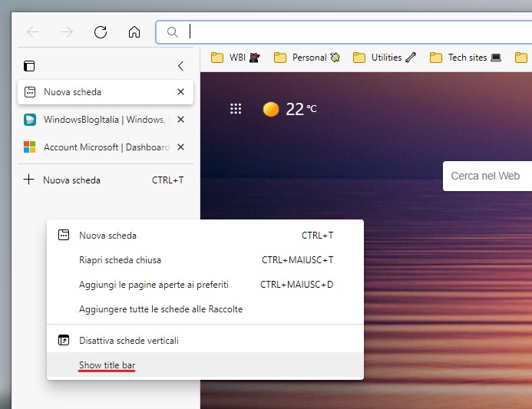Click the address bar search field

[344, 32]
